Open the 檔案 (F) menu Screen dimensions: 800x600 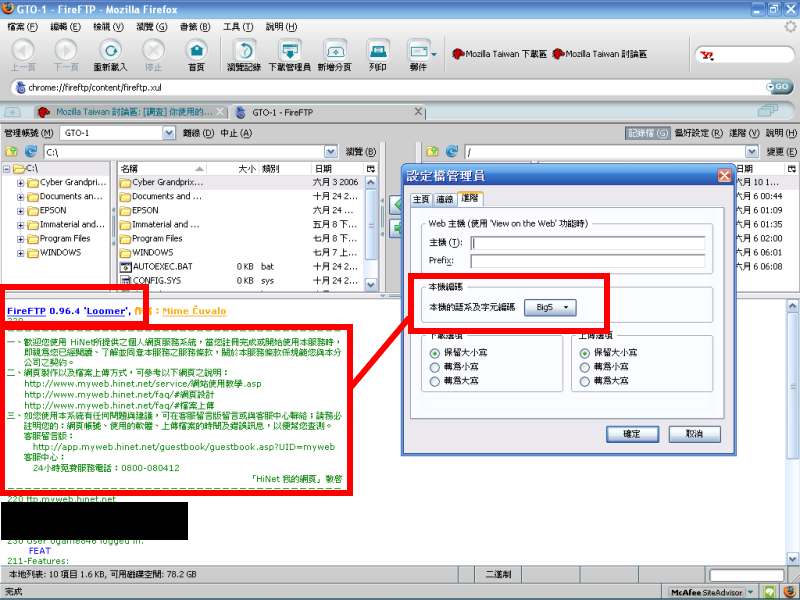(22, 27)
